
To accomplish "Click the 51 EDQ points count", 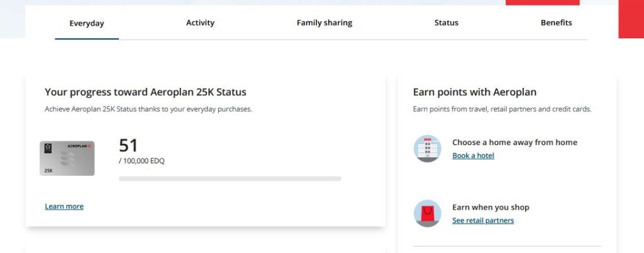I will 128,146.
